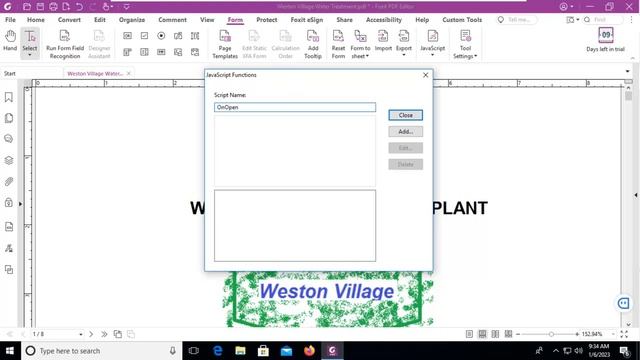This screenshot has height=360, width=640.
Task: Open the user account dropdown
Action: (567, 7)
